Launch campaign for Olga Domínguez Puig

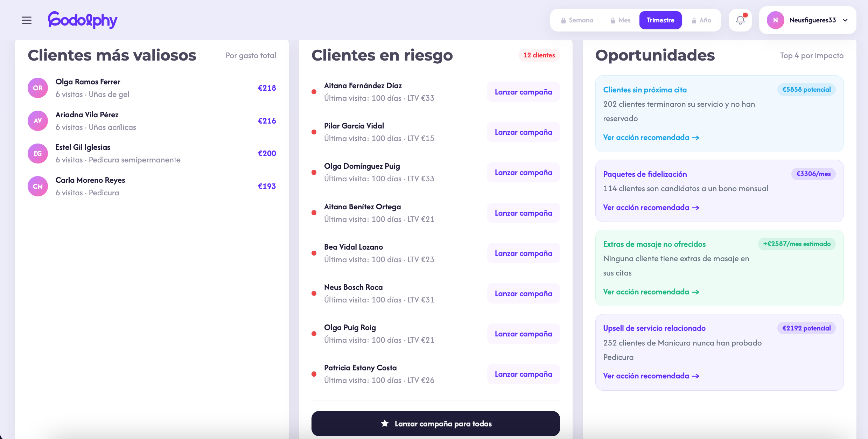click(524, 172)
